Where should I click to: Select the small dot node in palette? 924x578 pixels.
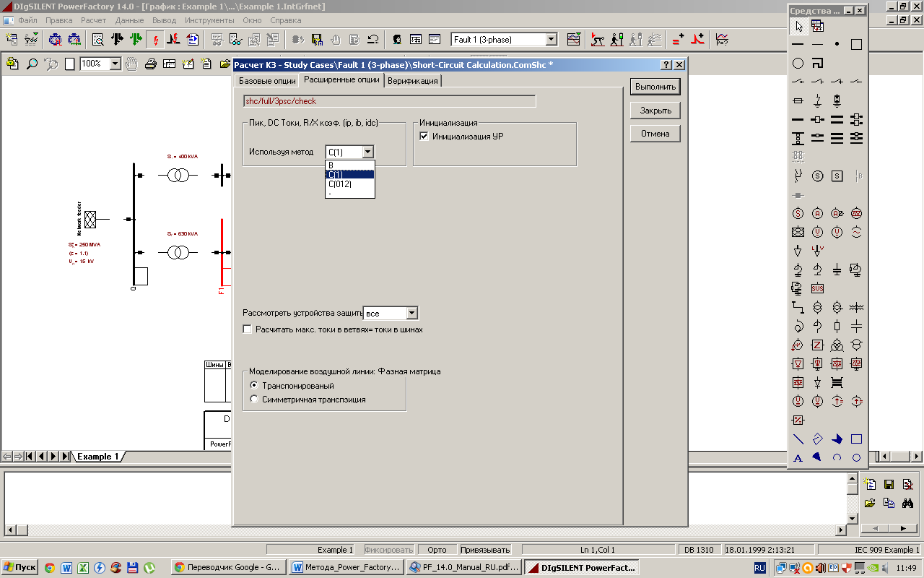tap(837, 44)
